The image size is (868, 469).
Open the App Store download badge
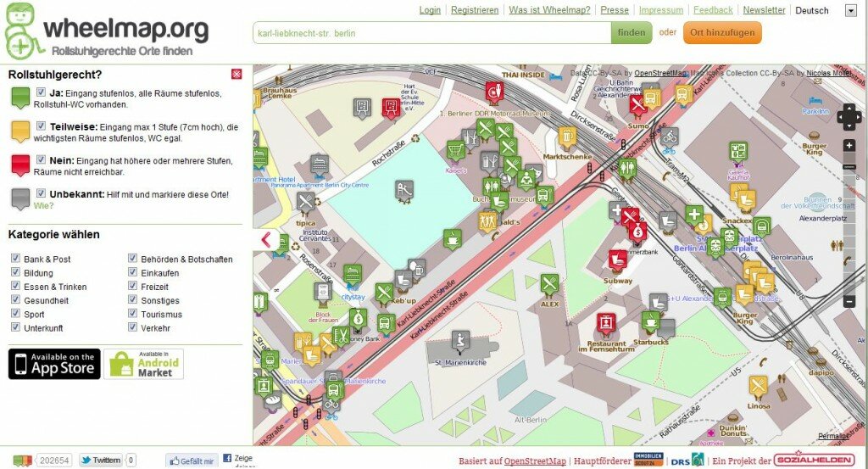point(54,364)
